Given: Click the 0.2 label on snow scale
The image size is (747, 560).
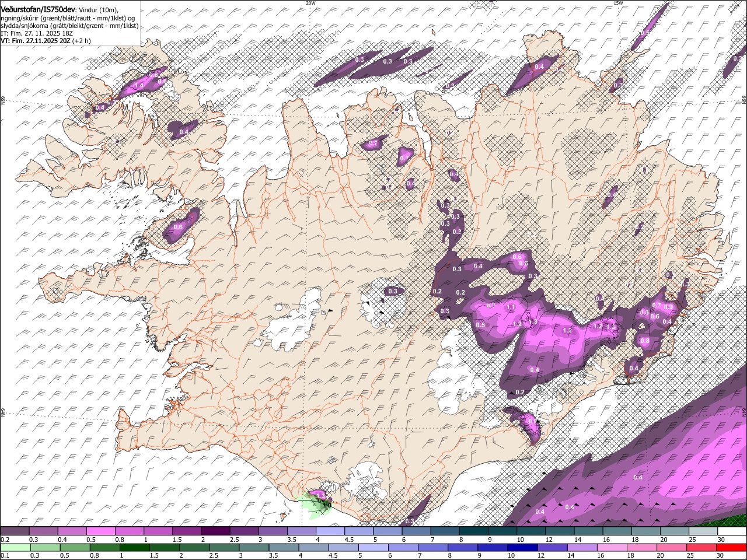Looking at the screenshot, I should tap(5, 540).
